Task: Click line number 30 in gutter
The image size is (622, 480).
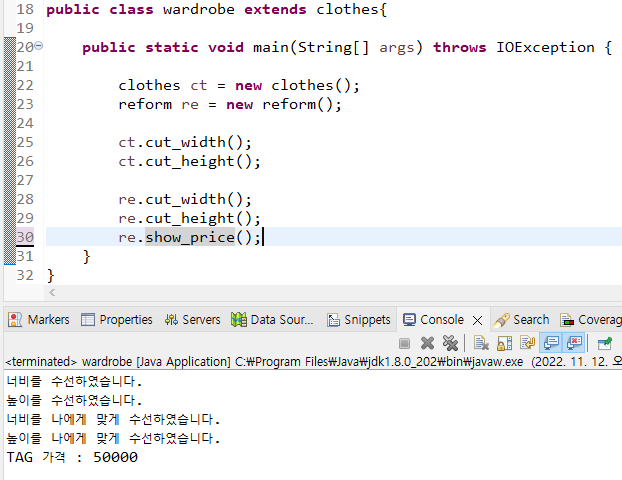Action: pos(25,237)
